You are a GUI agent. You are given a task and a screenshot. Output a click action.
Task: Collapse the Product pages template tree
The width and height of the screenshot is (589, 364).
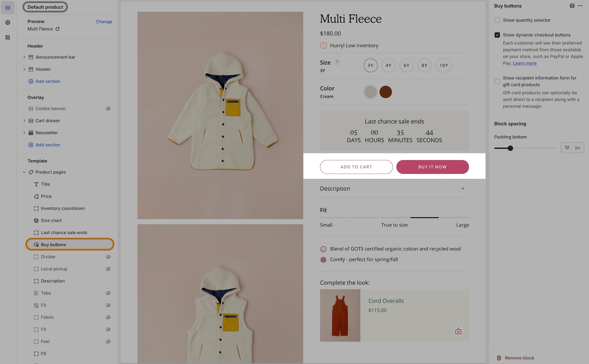click(x=24, y=172)
